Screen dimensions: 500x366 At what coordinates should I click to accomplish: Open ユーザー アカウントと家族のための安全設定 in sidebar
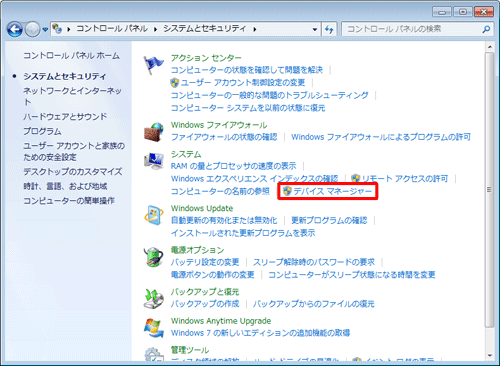pyautogui.click(x=74, y=151)
